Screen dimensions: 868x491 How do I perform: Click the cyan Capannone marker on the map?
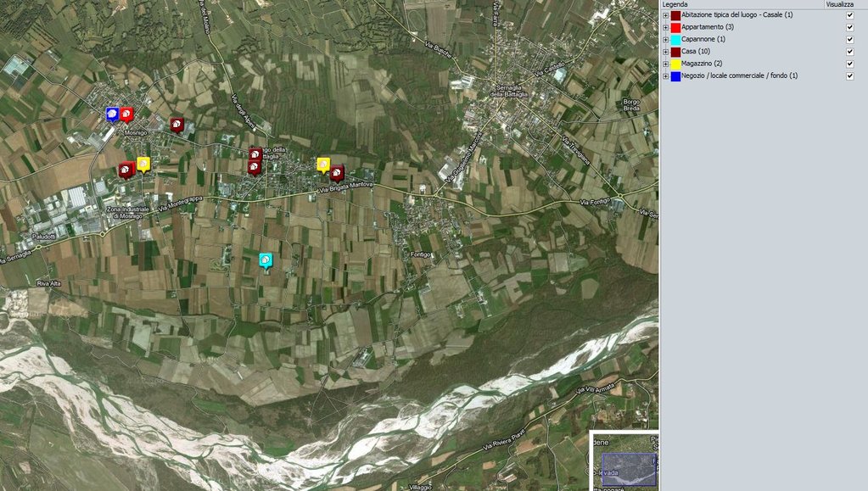tap(266, 260)
